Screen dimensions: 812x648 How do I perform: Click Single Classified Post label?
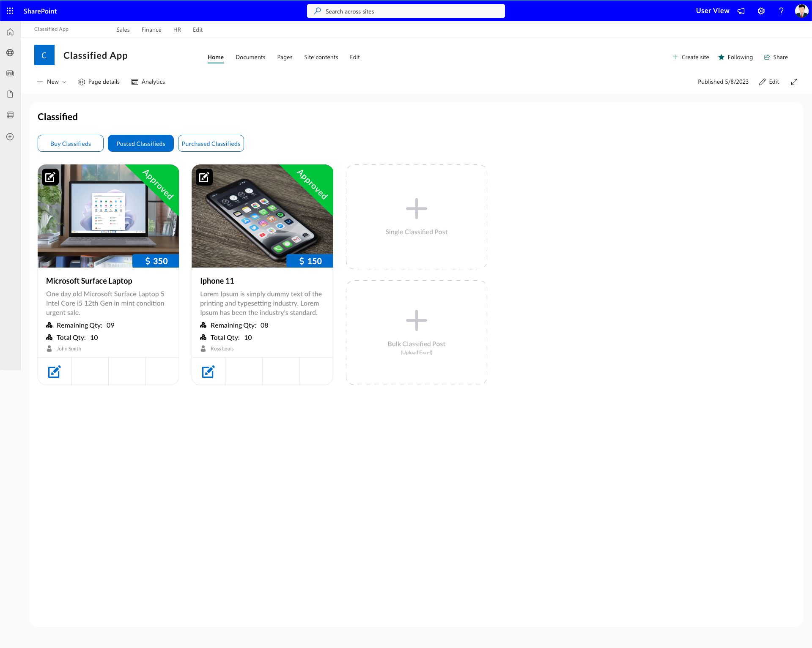(x=417, y=232)
